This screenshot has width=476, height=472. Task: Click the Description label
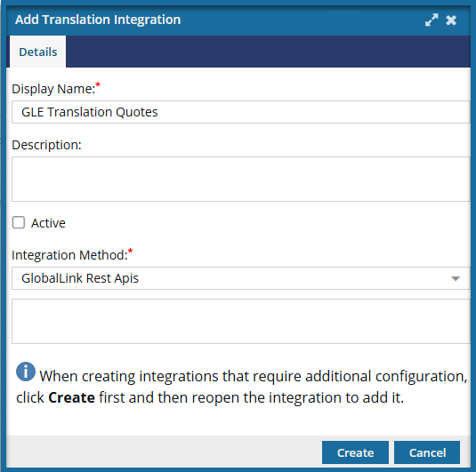tap(47, 145)
